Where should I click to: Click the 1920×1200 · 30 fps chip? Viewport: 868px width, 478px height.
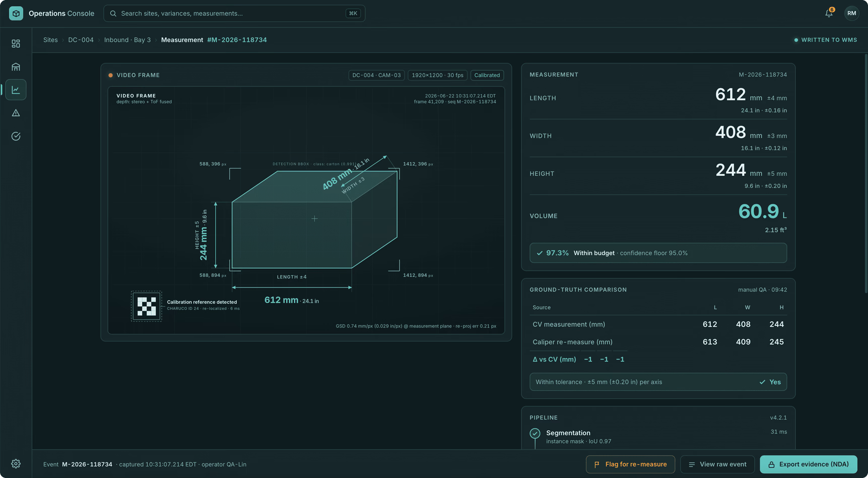[x=437, y=75]
